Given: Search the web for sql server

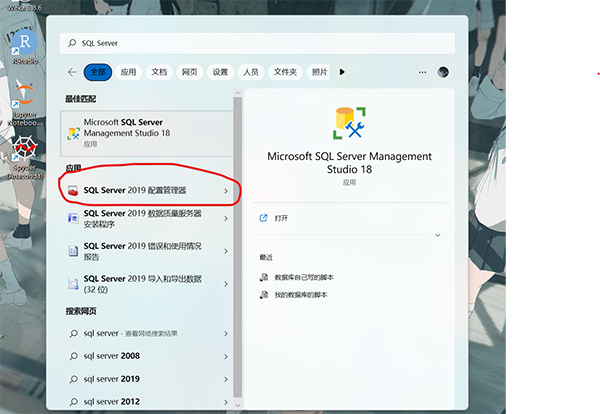Looking at the screenshot, I should [x=147, y=334].
